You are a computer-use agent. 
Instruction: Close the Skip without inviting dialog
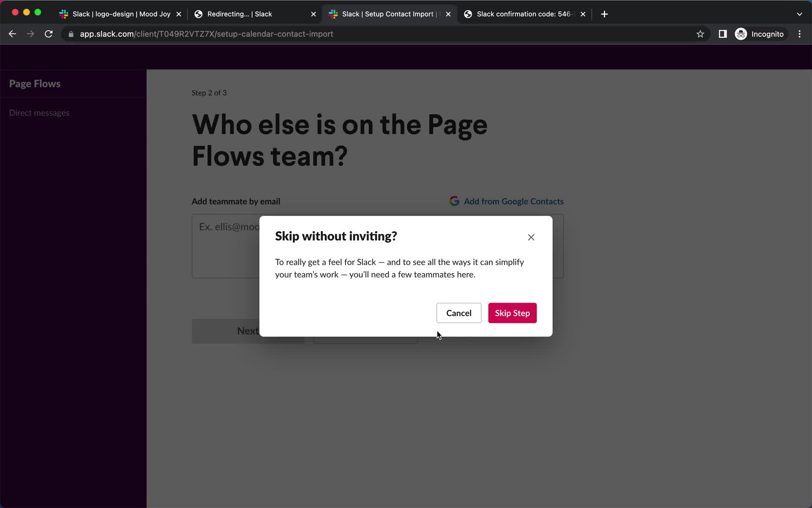tap(531, 237)
